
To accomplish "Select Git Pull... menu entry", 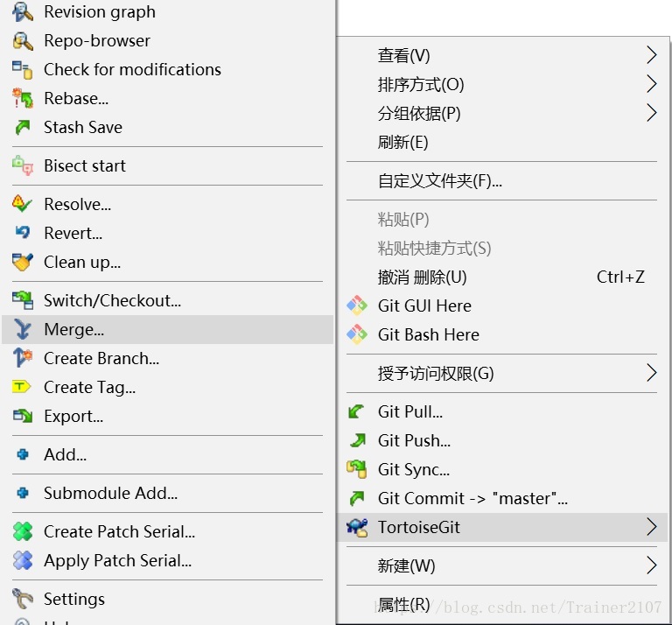I will [502, 412].
